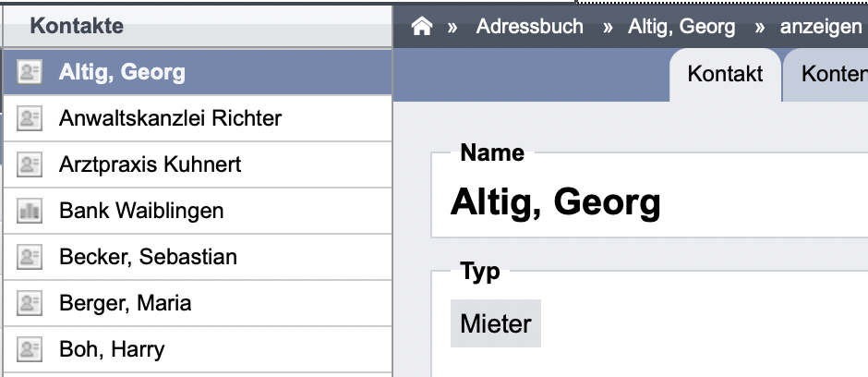
Task: Click contact icon beside Boh, Harry
Action: coord(30,349)
